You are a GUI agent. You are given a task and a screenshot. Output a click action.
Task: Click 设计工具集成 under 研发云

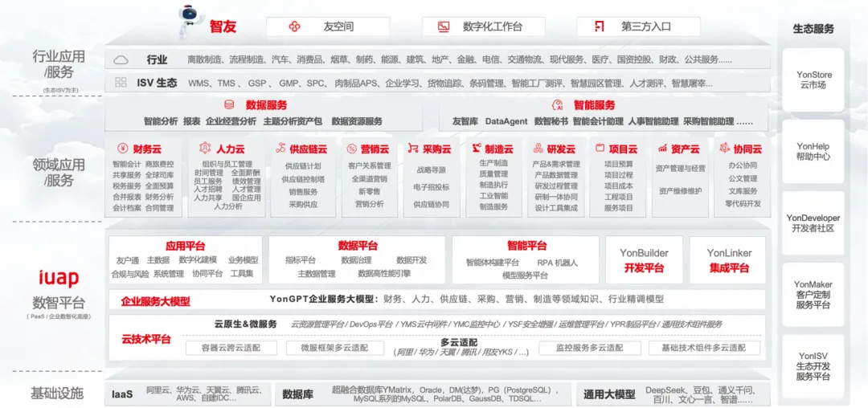(556, 208)
